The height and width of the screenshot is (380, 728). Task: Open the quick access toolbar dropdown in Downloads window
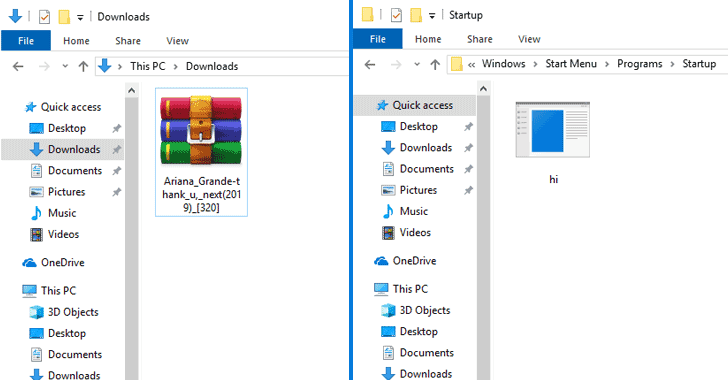point(80,18)
